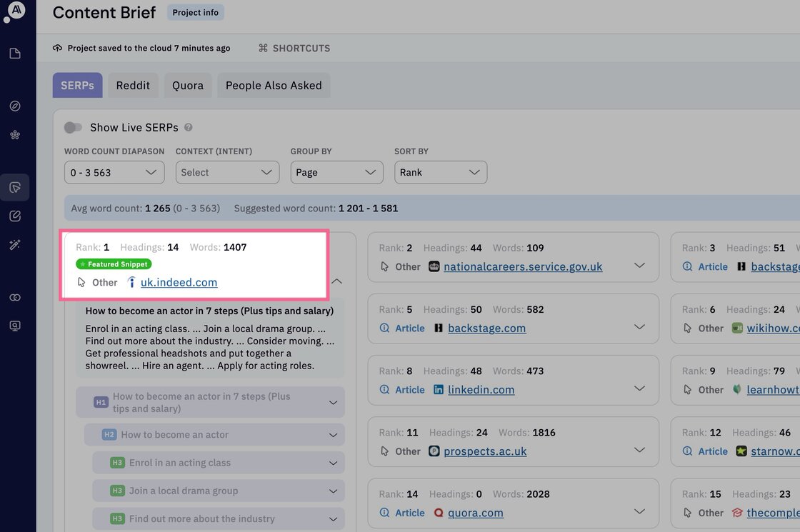The width and height of the screenshot is (800, 532).
Task: Click Article type icon in Rank 14 card
Action: pos(385,513)
